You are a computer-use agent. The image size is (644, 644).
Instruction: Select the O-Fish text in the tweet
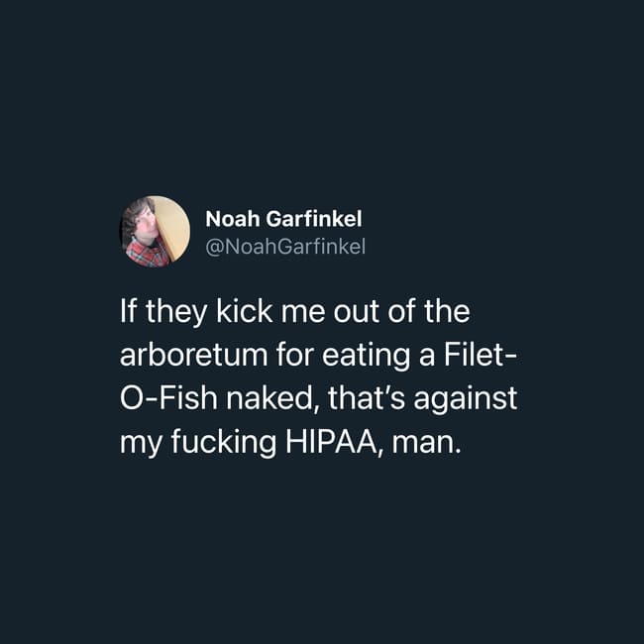(168, 398)
